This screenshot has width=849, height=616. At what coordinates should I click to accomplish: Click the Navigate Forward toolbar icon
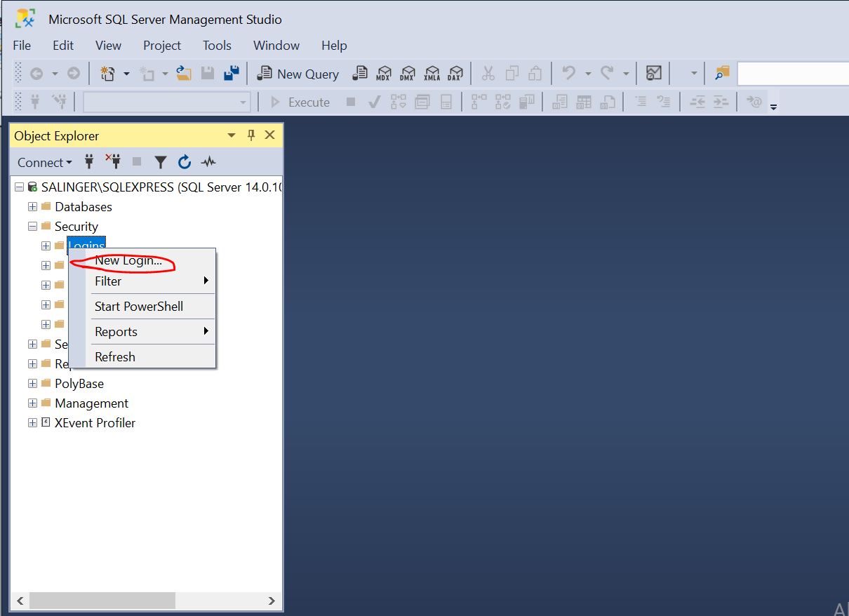pyautogui.click(x=73, y=74)
